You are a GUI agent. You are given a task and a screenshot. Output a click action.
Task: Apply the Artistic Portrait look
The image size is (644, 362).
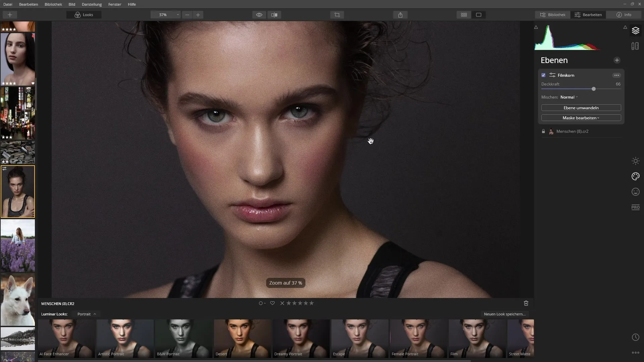(x=125, y=339)
